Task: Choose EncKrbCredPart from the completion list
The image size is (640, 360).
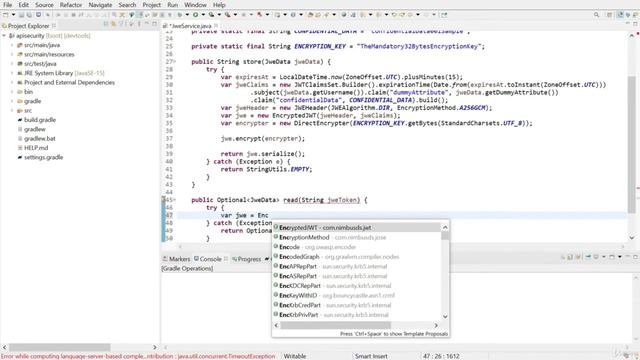Action: coord(356,305)
